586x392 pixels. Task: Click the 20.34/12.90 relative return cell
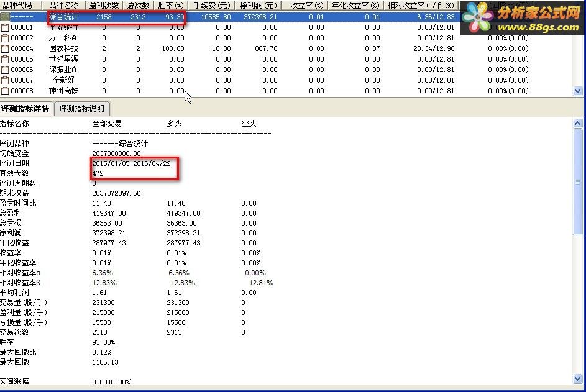tap(434, 48)
